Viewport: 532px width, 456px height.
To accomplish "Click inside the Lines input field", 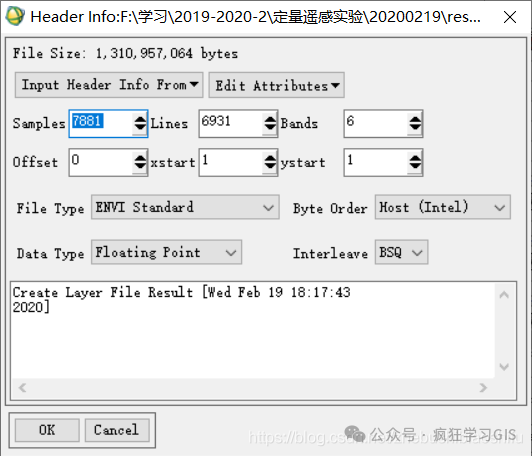I will [231, 124].
